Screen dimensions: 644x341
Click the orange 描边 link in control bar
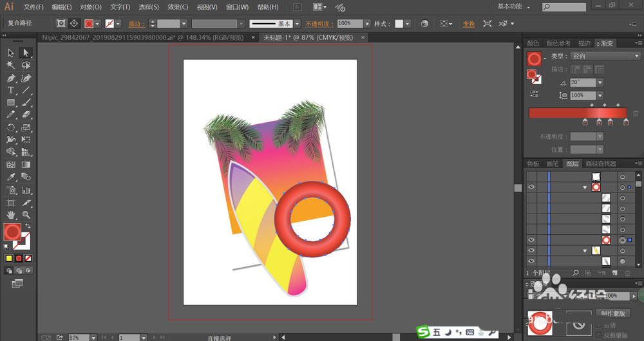coord(137,24)
